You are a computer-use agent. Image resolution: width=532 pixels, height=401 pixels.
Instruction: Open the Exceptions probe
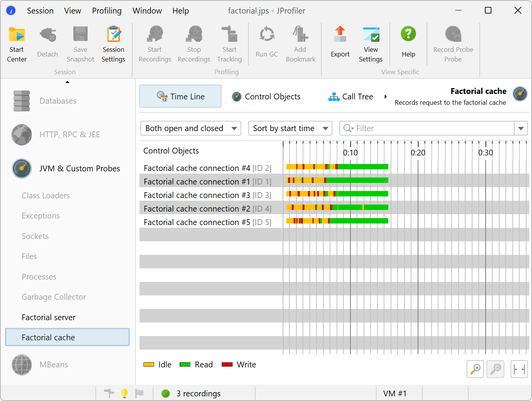pos(41,216)
